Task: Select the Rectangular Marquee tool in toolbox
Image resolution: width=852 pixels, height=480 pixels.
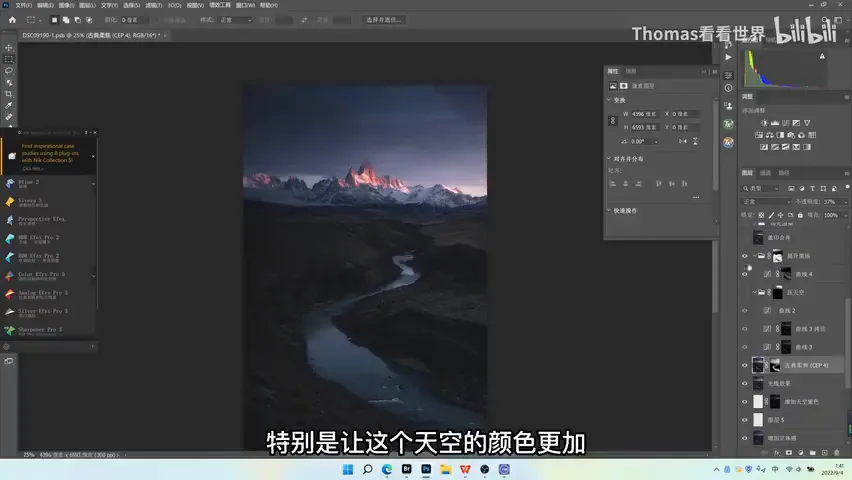Action: tap(9, 59)
